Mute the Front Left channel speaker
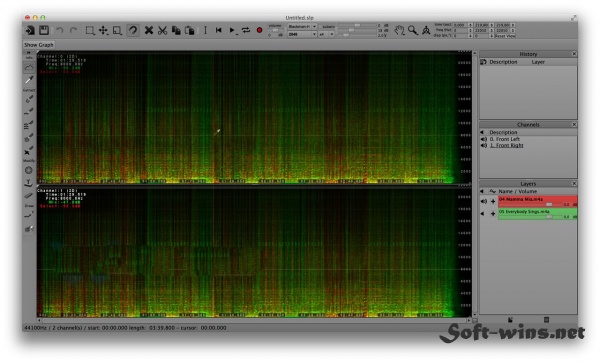 point(484,139)
